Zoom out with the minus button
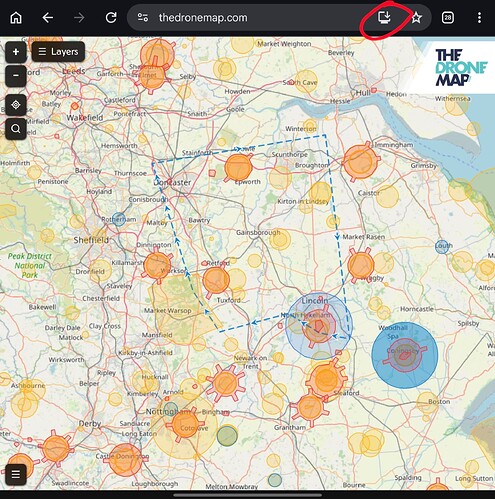This screenshot has height=499, width=495. click(16, 75)
